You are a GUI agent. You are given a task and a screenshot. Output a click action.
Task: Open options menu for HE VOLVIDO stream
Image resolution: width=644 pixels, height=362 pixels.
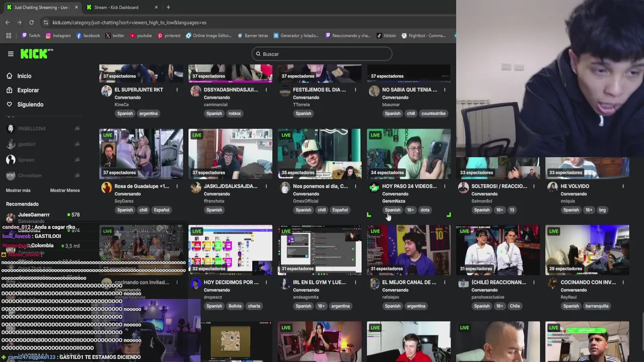click(x=623, y=186)
